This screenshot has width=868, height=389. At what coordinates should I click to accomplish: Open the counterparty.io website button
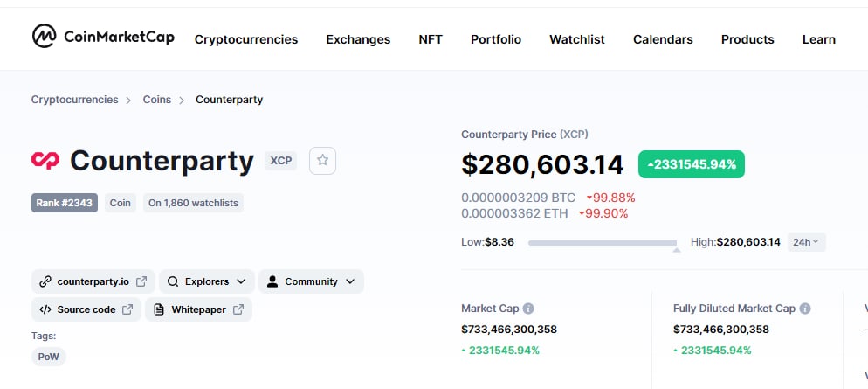pos(93,281)
